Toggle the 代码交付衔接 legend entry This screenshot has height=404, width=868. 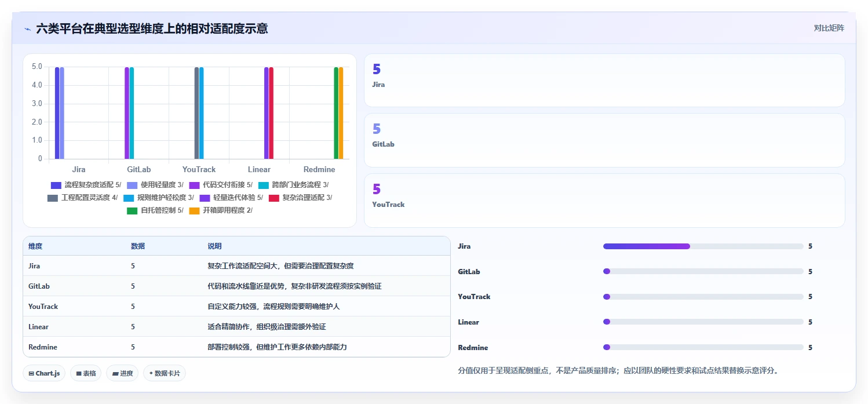click(221, 185)
